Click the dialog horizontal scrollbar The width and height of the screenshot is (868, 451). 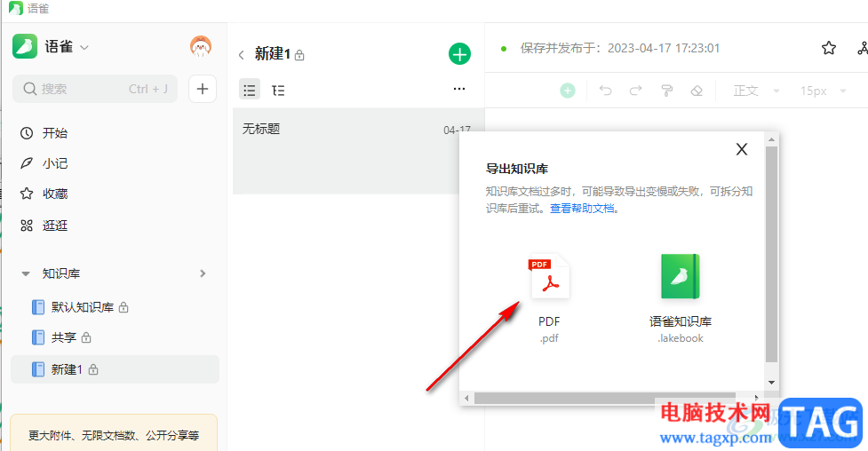(604, 398)
